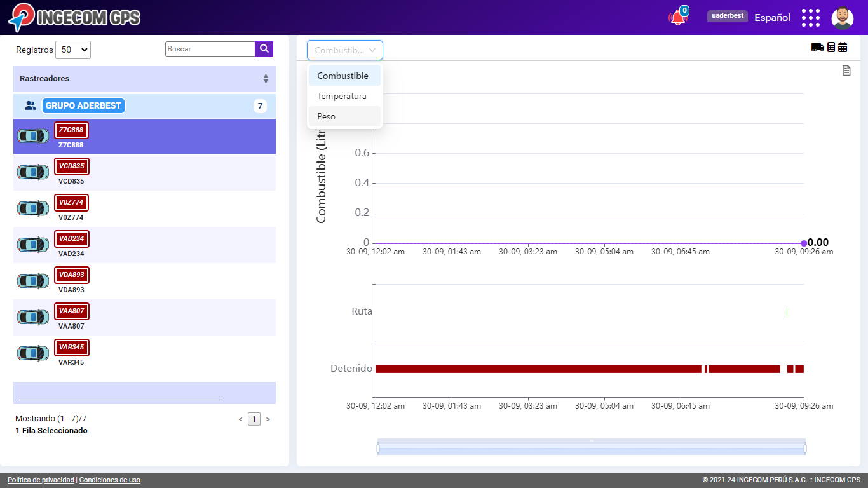Open the Política de privacidad link
Screen dimensions: 868x488
(41, 480)
